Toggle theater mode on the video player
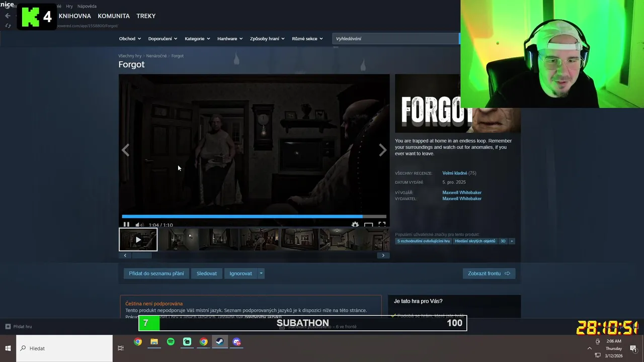Screen dimensions: 644x362 pos(368,225)
